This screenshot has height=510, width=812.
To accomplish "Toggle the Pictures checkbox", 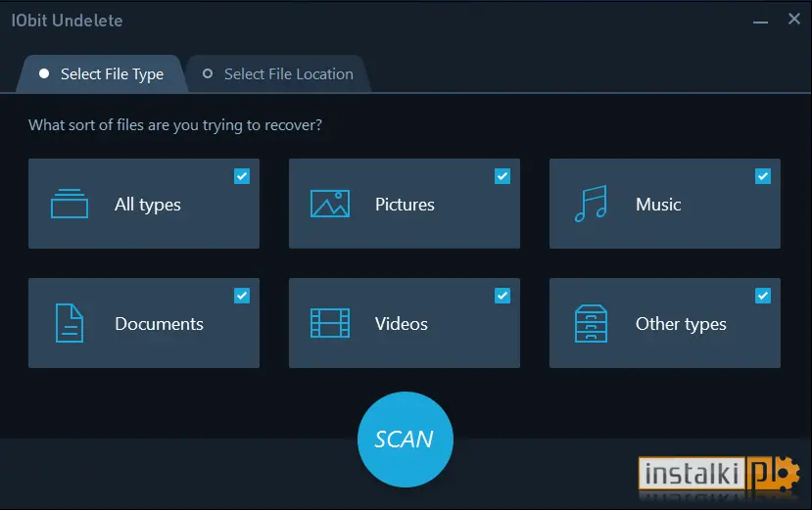I will tap(502, 176).
